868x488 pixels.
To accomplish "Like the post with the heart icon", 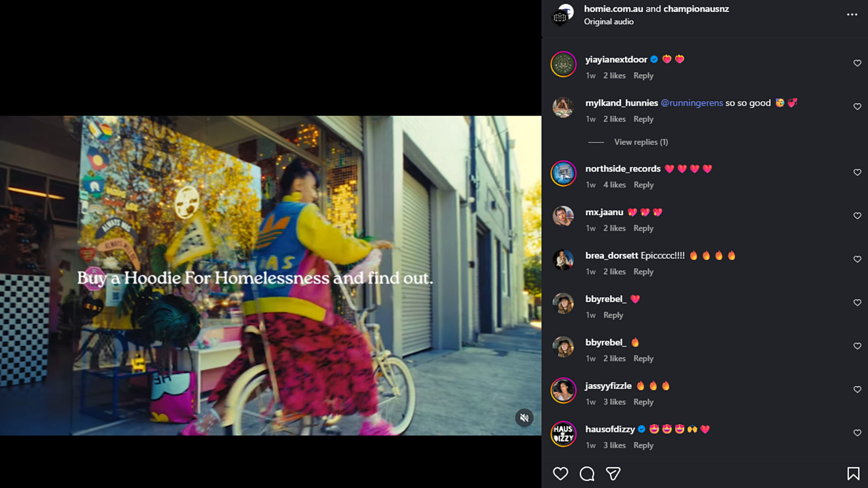I will (561, 473).
